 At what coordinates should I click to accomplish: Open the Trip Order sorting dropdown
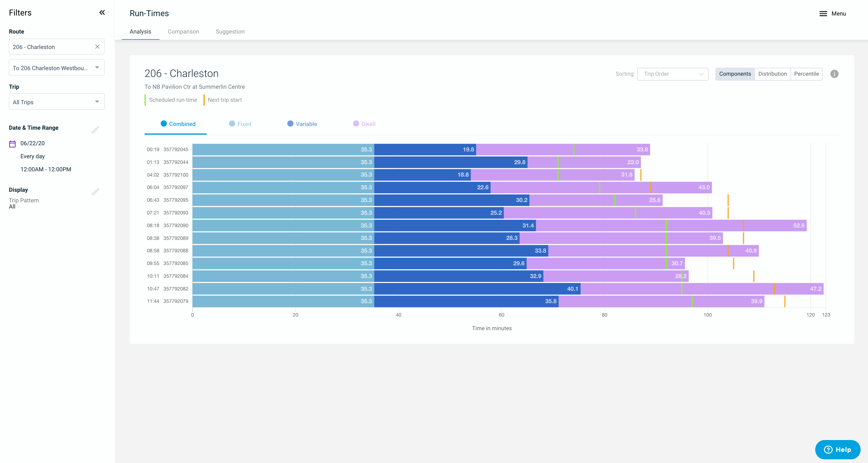click(x=672, y=74)
